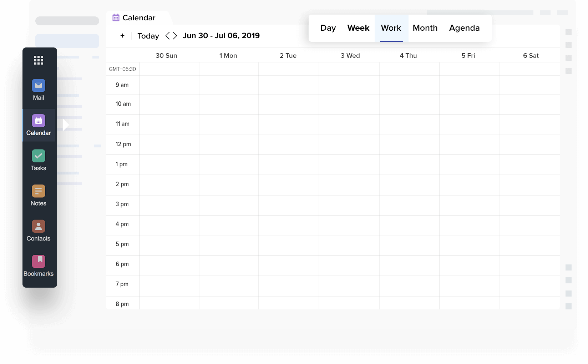The width and height of the screenshot is (588, 364).
Task: Switch to the Agenda view
Action: coord(464,28)
